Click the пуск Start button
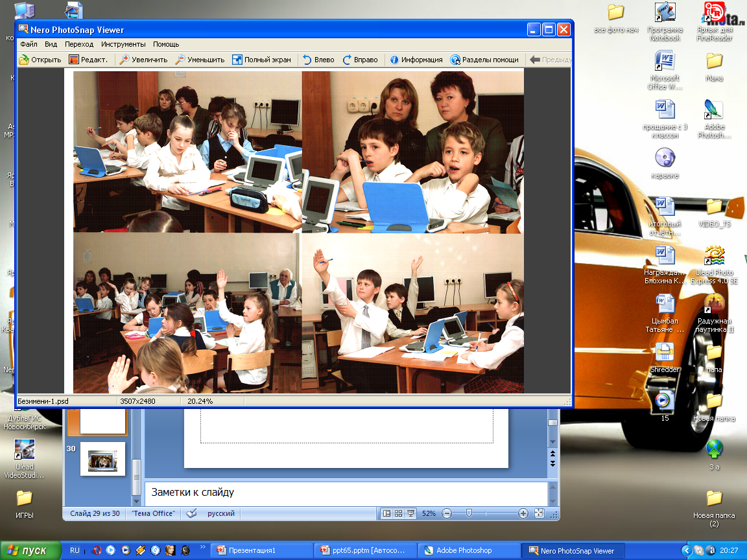The image size is (747, 560). coord(27,550)
